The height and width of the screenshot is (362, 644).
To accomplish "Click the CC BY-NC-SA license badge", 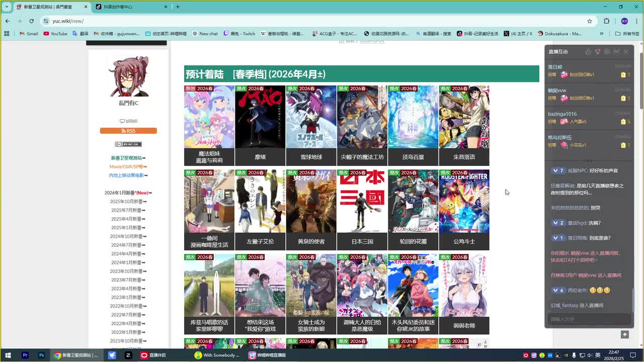I will click(128, 144).
